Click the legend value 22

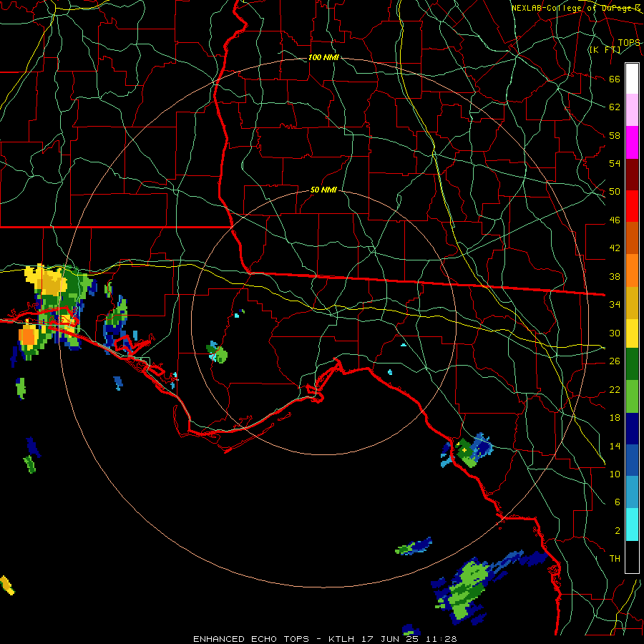pos(615,389)
